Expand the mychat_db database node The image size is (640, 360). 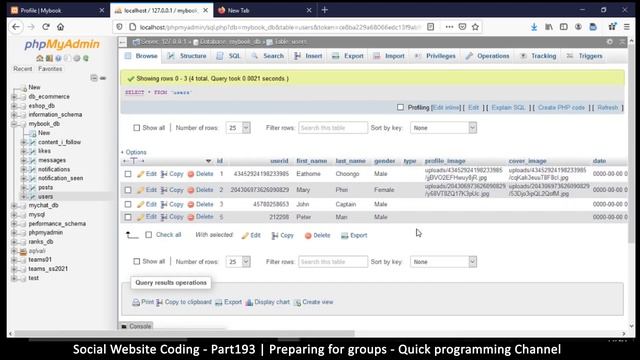click(x=14, y=205)
